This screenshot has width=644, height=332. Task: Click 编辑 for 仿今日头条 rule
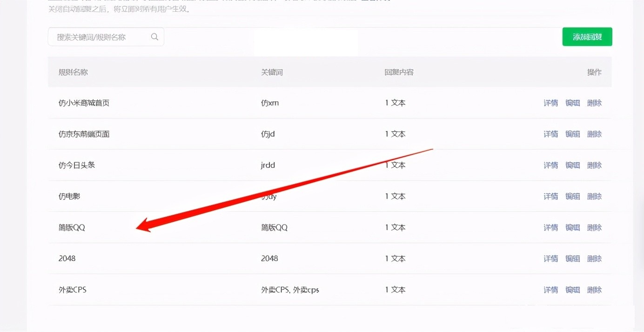tap(573, 166)
